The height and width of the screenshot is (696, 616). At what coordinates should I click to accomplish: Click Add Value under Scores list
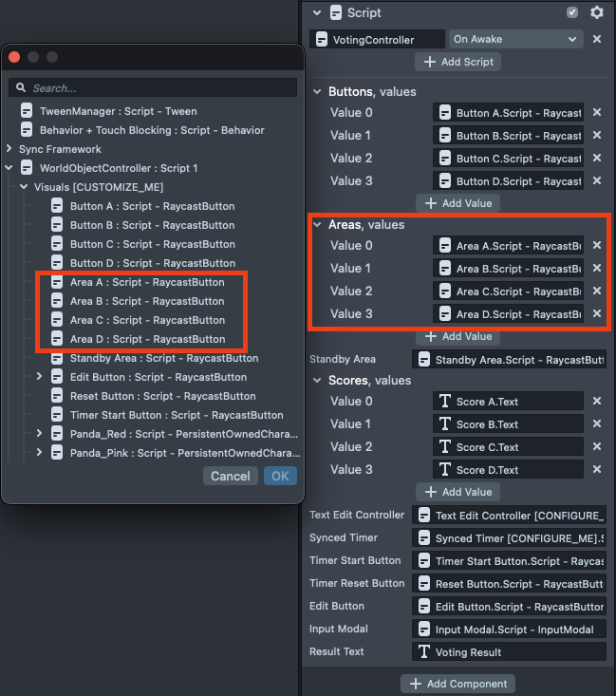tap(458, 492)
